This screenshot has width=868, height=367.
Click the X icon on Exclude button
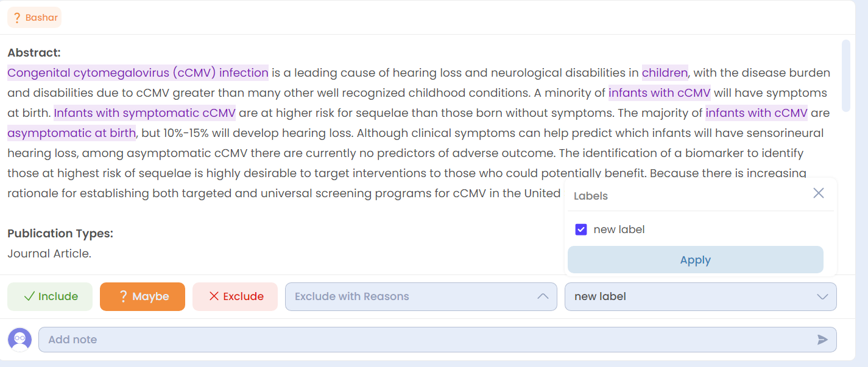tap(214, 296)
